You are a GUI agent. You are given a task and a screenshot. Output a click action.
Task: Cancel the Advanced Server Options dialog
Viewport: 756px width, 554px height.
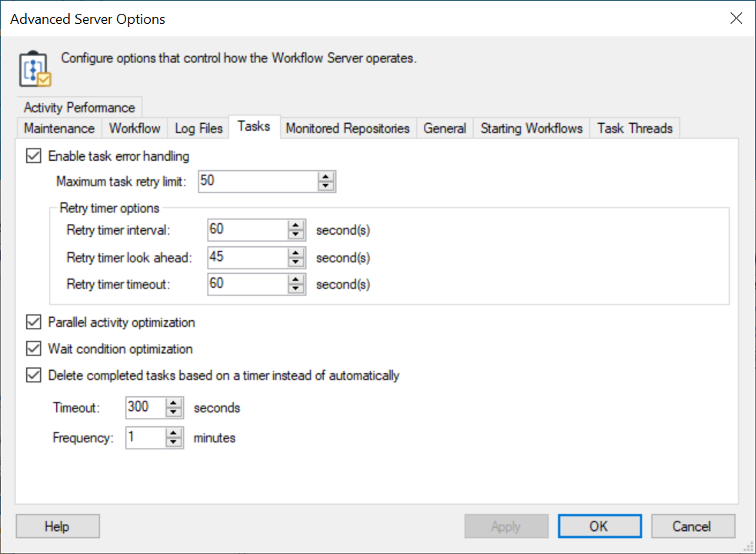pyautogui.click(x=692, y=526)
